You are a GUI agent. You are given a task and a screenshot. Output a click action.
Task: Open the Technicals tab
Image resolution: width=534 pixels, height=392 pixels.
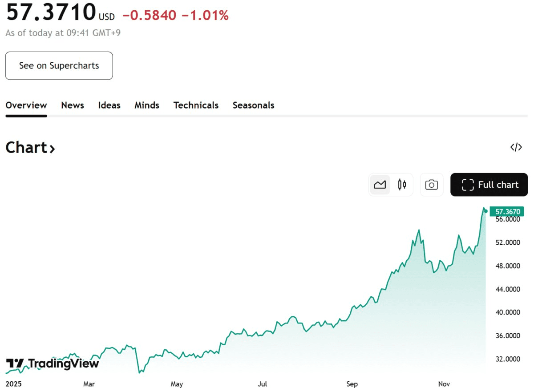click(x=196, y=105)
